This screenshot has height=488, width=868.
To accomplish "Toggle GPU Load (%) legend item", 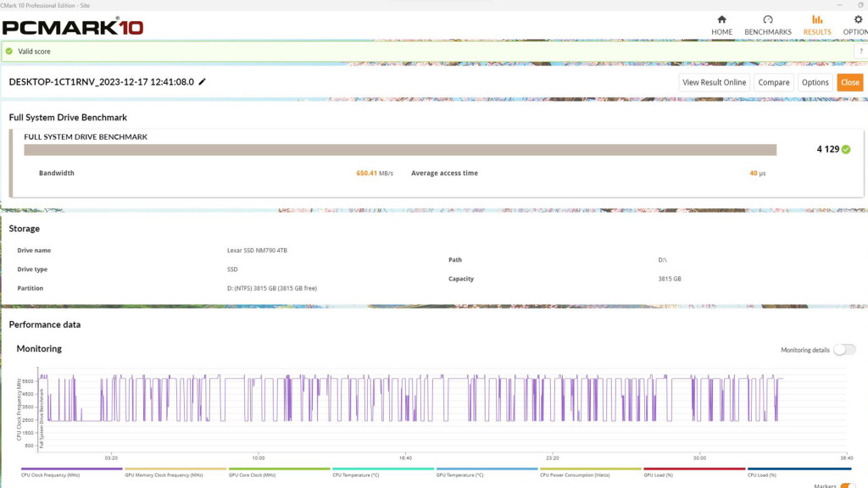I will click(x=694, y=472).
